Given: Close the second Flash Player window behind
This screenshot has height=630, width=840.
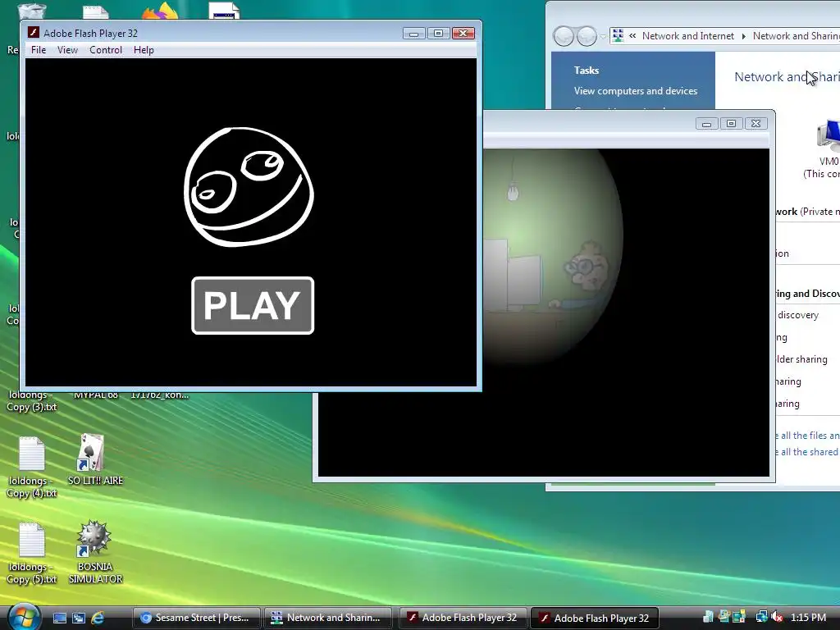Looking at the screenshot, I should (x=756, y=124).
